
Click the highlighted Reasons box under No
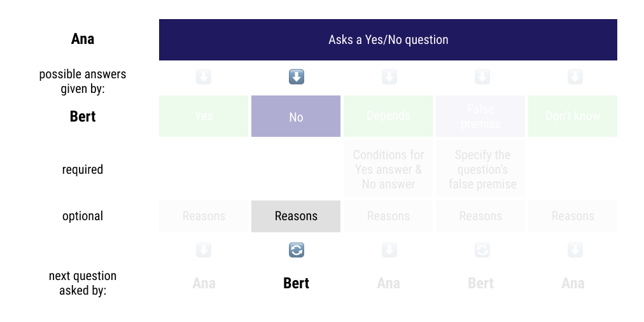pos(296,216)
